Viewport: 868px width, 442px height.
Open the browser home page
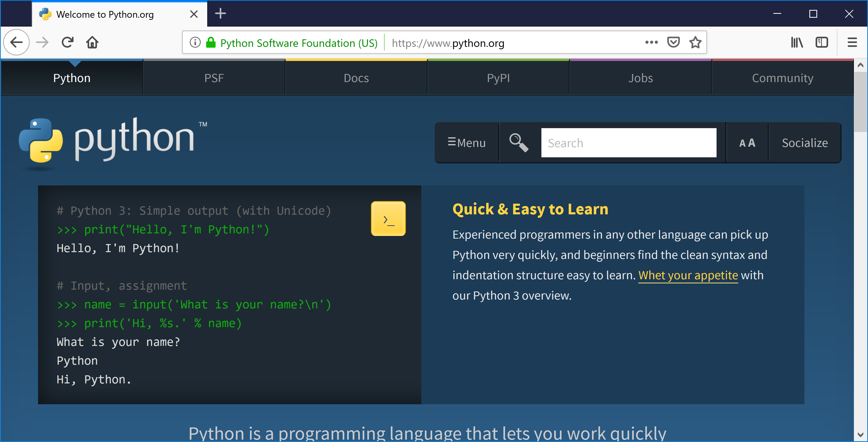[x=92, y=42]
